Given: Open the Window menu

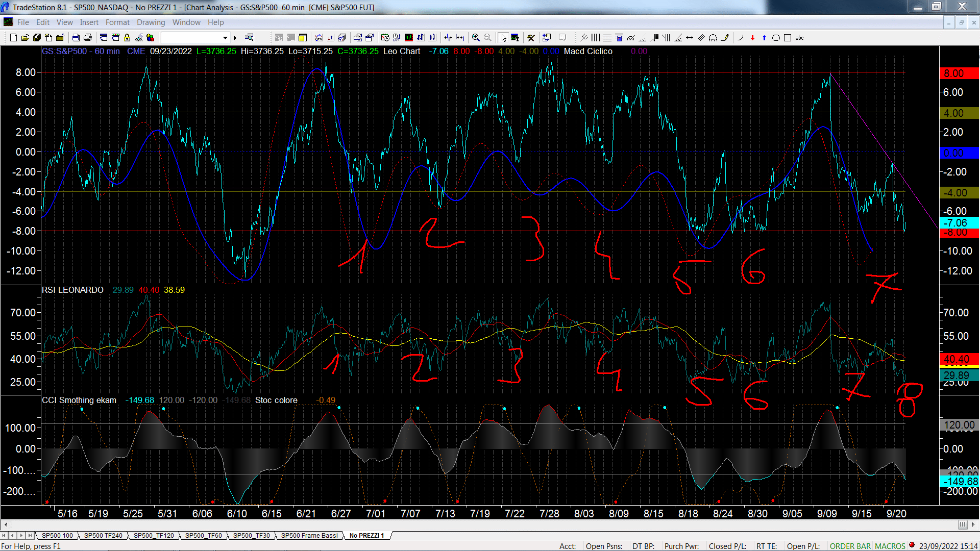Looking at the screenshot, I should pyautogui.click(x=186, y=22).
